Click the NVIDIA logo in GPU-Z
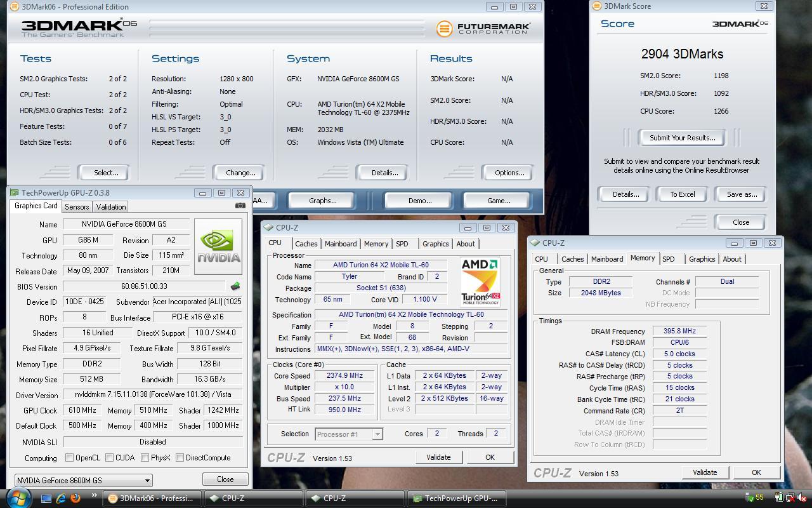The height and width of the screenshot is (508, 812). pos(218,246)
